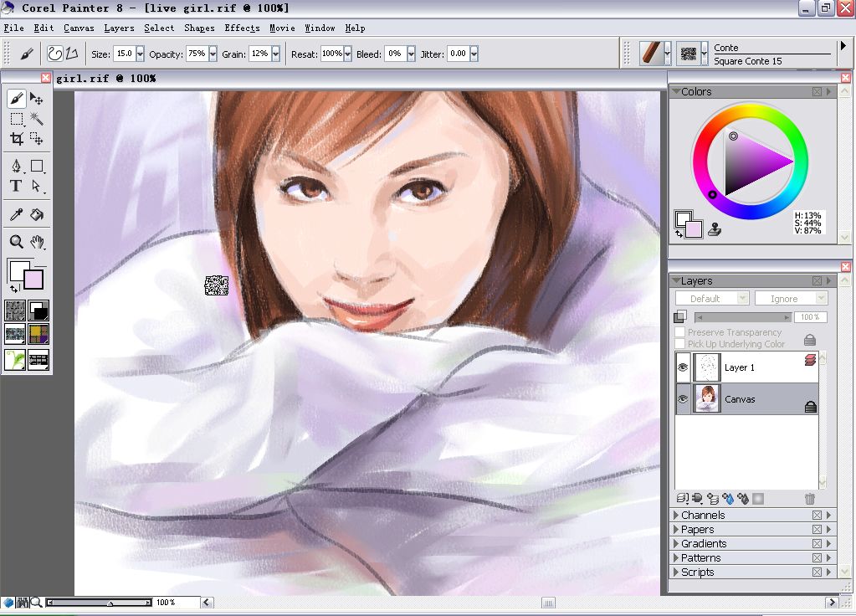Open the Image Hose Nozzle selector

pyautogui.click(x=15, y=361)
